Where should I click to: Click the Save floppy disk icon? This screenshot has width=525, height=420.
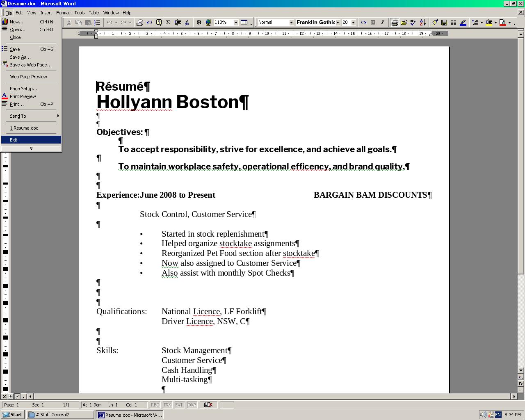point(444,23)
